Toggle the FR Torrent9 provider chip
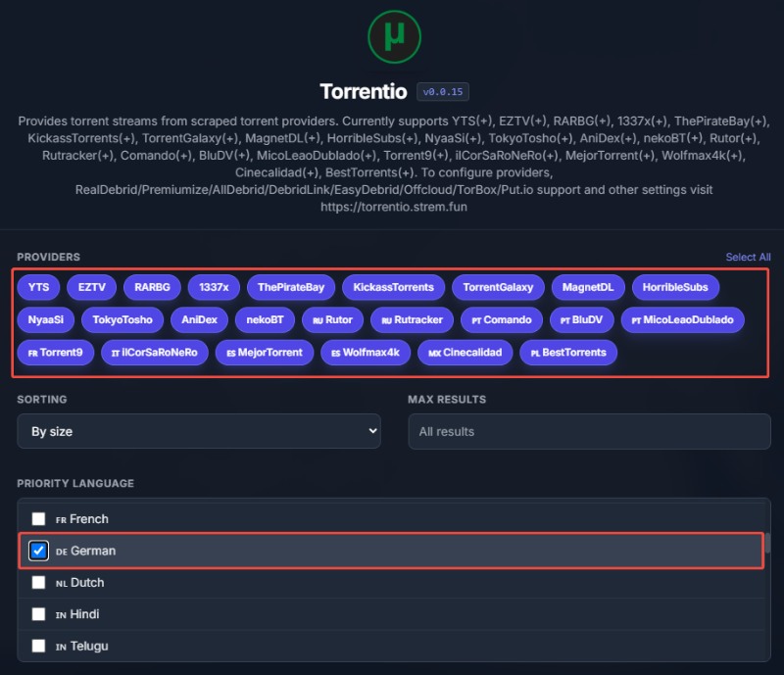784x675 pixels. tap(56, 353)
